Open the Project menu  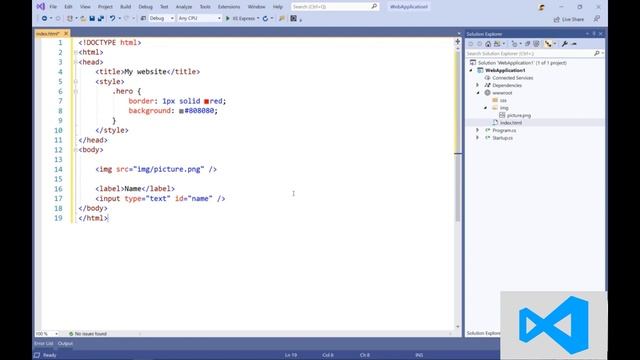click(x=105, y=7)
